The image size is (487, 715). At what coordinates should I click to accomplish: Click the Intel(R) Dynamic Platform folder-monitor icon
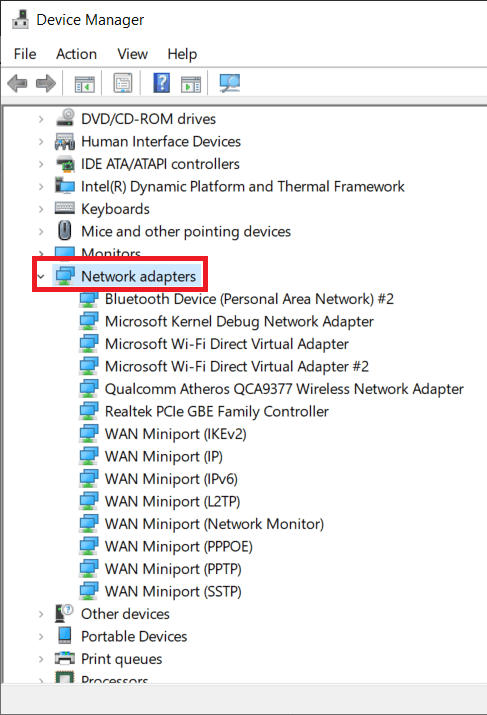[65, 186]
